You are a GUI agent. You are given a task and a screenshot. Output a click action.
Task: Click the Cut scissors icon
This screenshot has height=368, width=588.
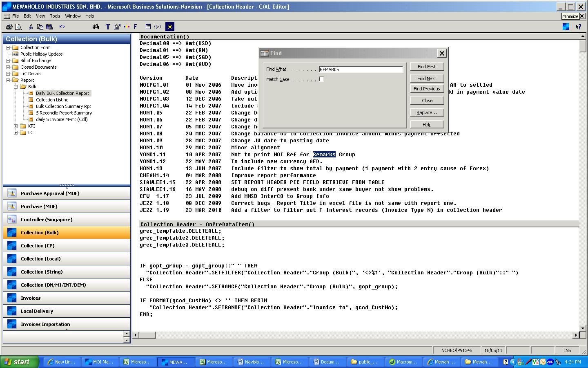click(31, 27)
